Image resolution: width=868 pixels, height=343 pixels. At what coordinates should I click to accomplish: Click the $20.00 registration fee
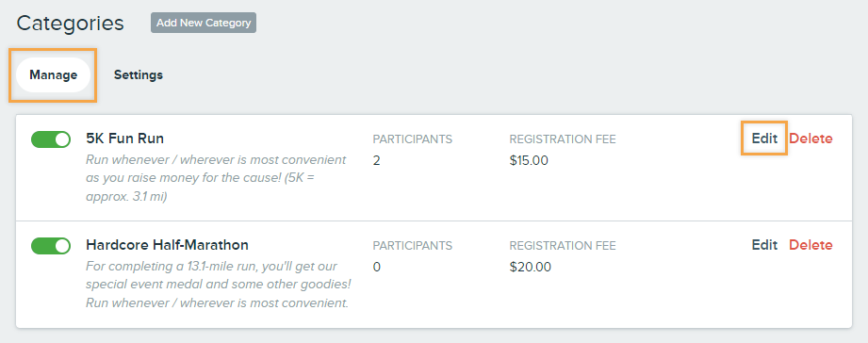tap(531, 268)
